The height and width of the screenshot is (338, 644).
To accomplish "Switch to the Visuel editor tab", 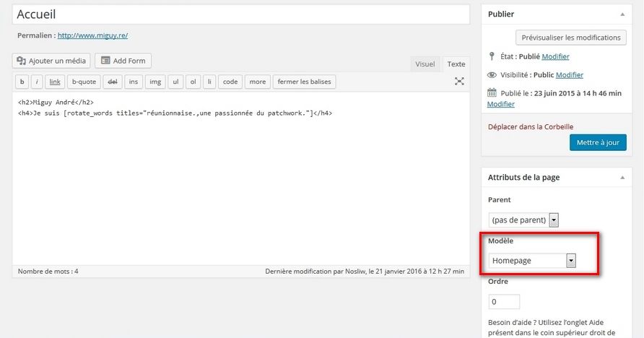I will point(425,64).
